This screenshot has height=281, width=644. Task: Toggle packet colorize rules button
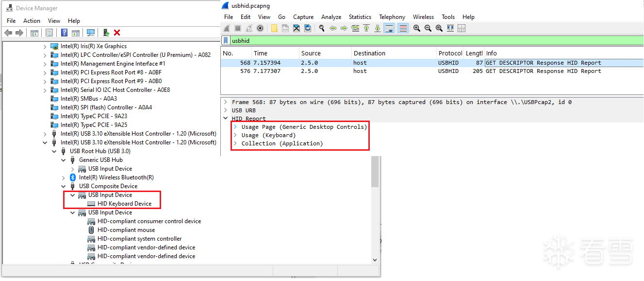tap(403, 29)
